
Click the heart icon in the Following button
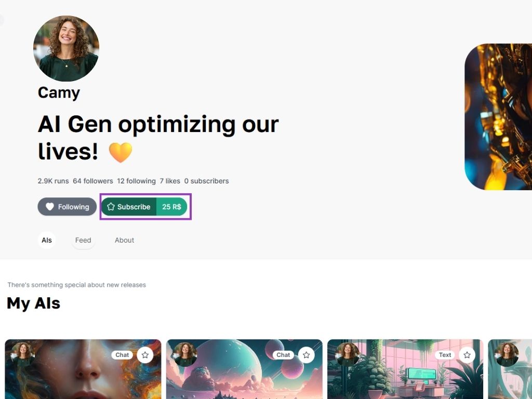pos(50,207)
